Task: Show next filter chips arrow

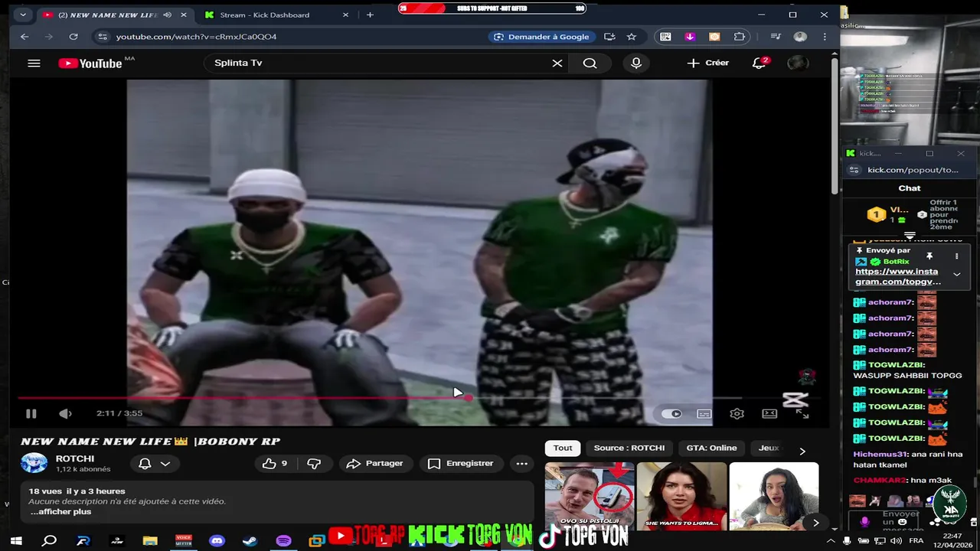Action: [x=802, y=451]
